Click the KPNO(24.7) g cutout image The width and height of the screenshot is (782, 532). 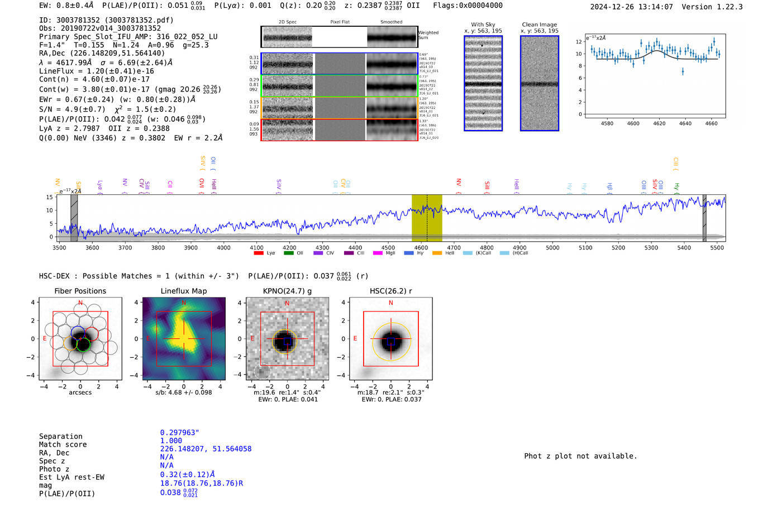(x=287, y=339)
